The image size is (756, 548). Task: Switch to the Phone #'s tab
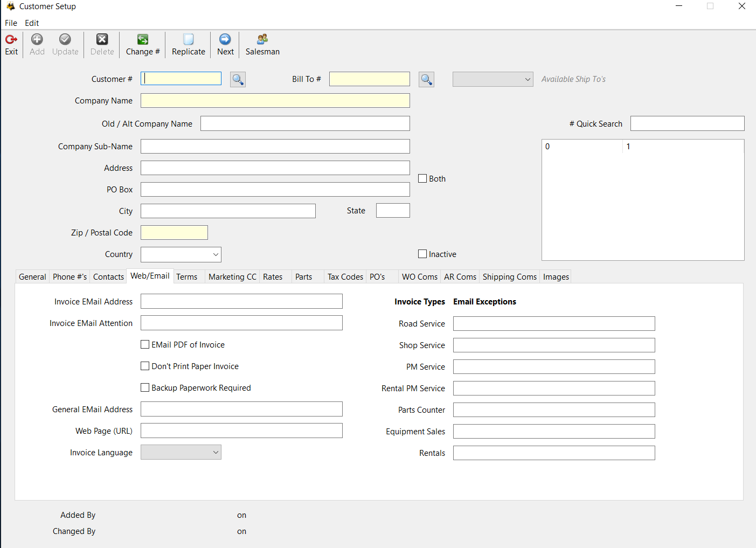click(x=70, y=277)
